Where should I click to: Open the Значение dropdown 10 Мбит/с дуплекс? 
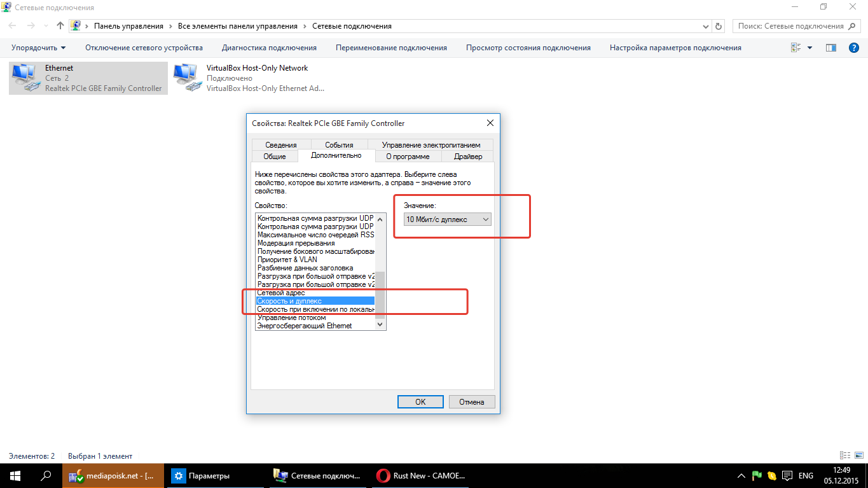(448, 220)
